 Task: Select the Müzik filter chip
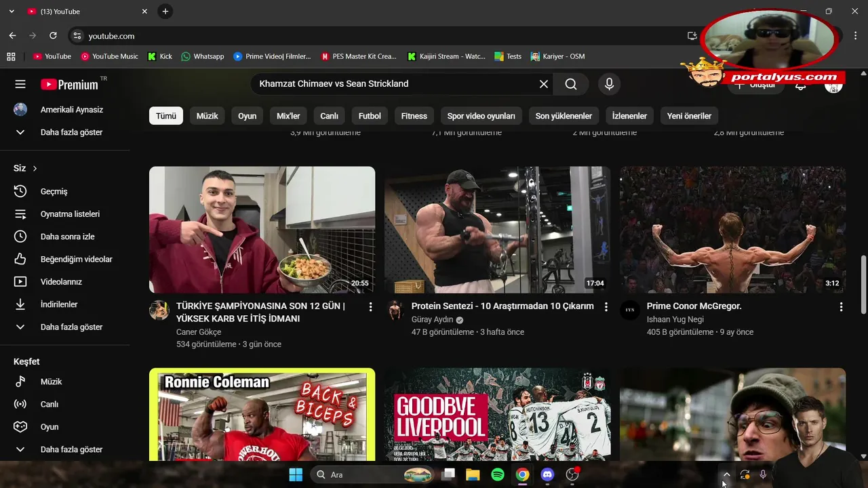(x=207, y=116)
